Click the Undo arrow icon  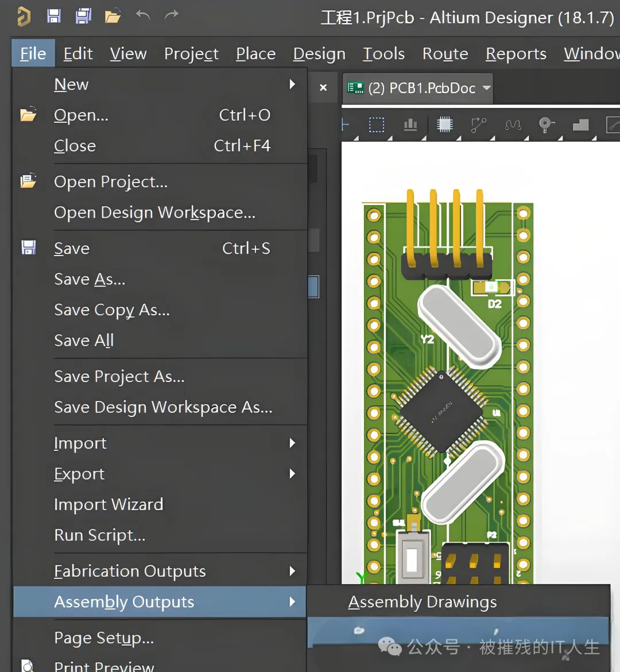point(143,16)
